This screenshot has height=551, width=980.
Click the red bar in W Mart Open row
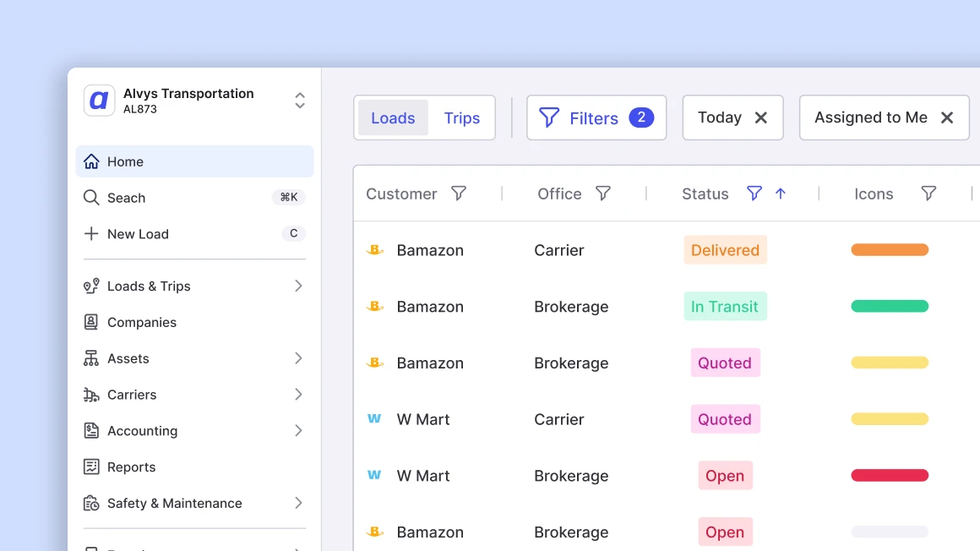click(x=890, y=475)
